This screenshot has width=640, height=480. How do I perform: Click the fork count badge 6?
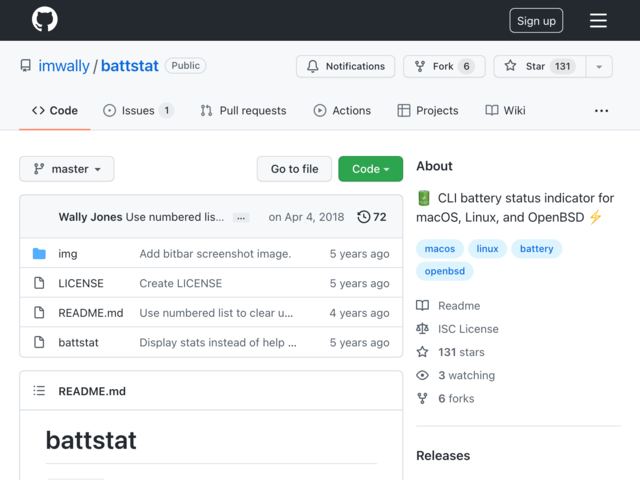pyautogui.click(x=466, y=66)
